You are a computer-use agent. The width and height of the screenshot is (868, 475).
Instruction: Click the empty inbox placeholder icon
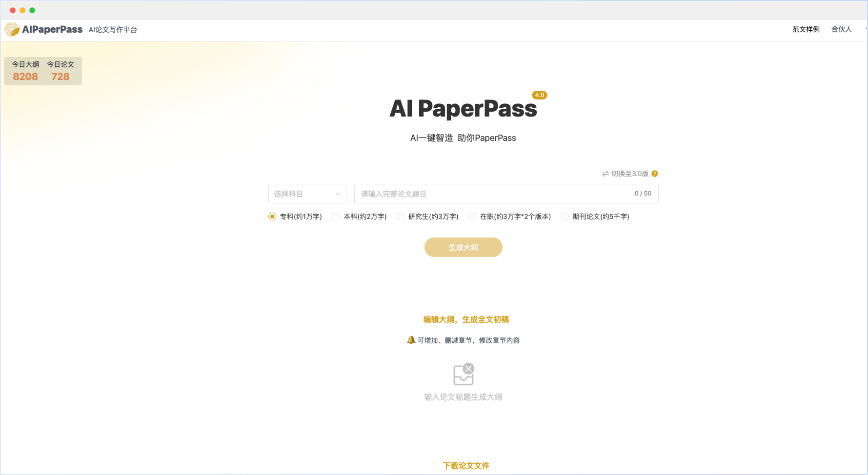[x=464, y=375]
